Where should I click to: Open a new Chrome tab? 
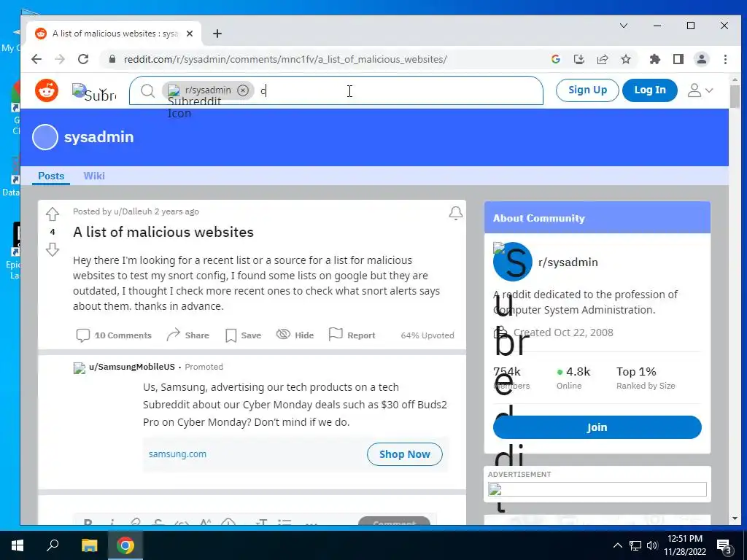point(217,34)
